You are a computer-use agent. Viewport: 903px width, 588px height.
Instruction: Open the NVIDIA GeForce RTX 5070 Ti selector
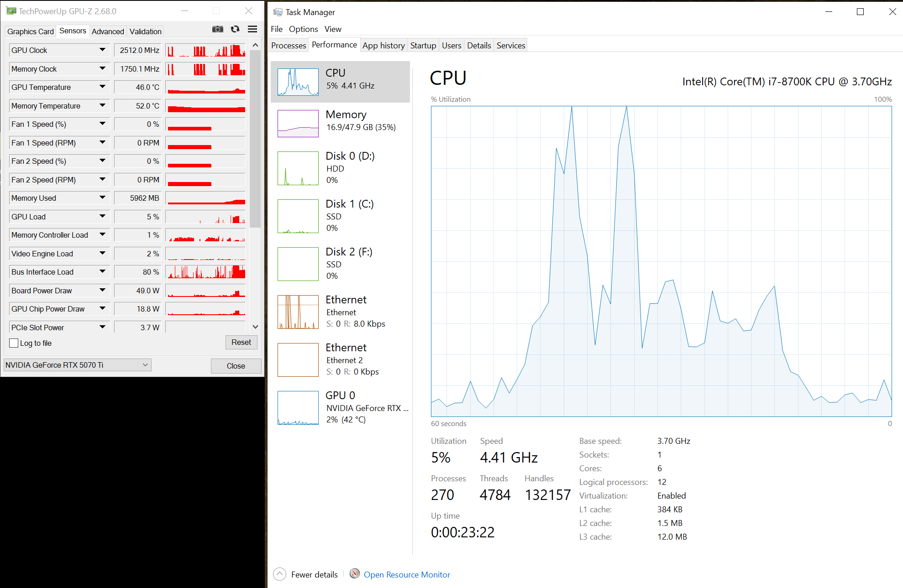tap(77, 365)
